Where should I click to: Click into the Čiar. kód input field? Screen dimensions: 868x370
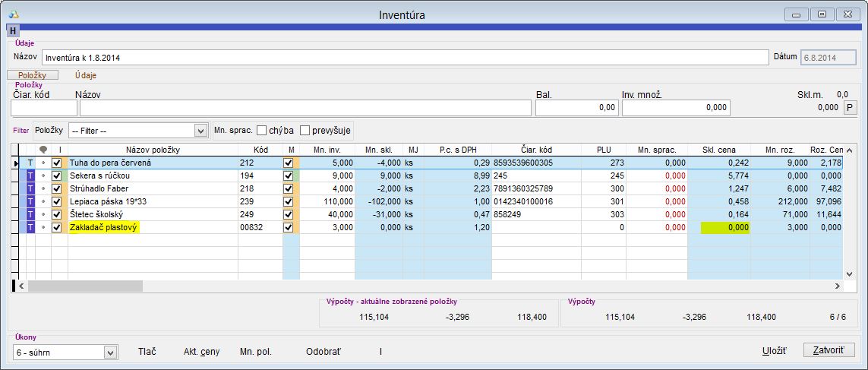click(x=43, y=108)
